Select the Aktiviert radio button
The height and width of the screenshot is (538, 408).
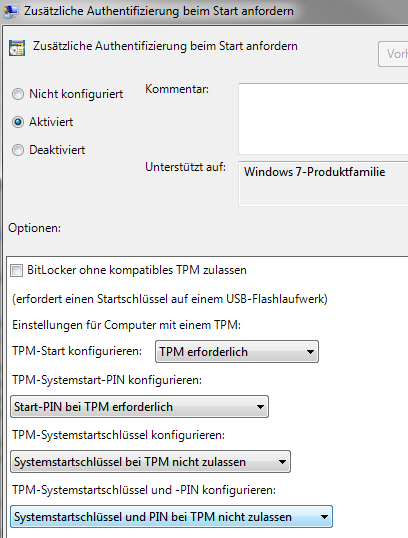(18, 122)
